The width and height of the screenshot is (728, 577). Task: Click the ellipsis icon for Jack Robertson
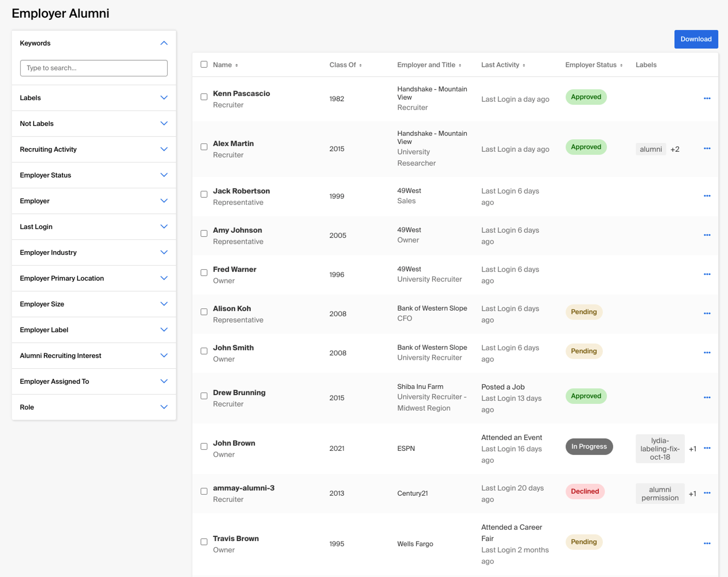coord(707,196)
